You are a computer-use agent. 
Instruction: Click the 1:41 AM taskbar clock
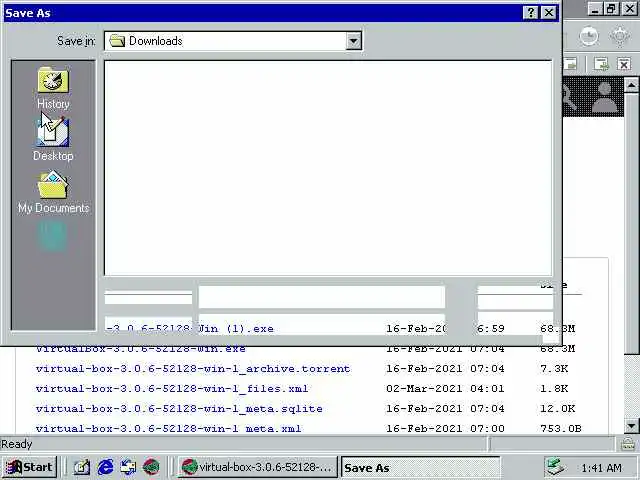[x=602, y=468]
